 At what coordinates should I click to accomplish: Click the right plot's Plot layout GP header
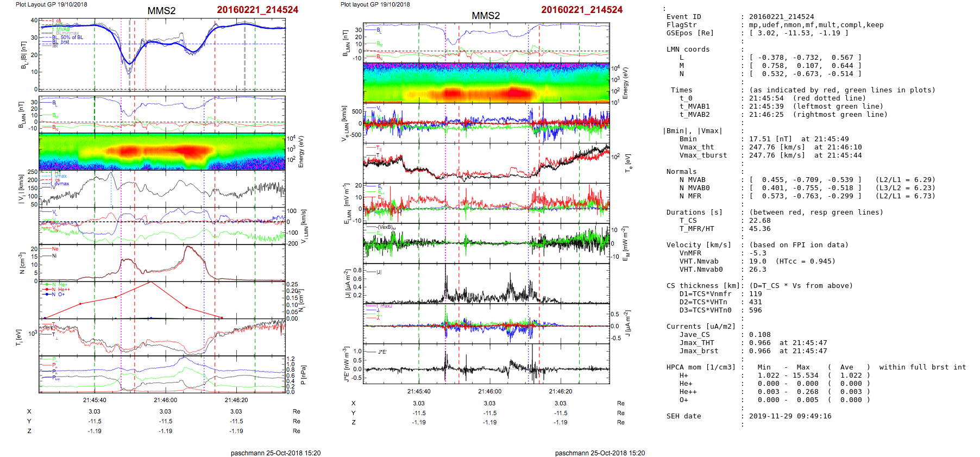click(x=375, y=4)
